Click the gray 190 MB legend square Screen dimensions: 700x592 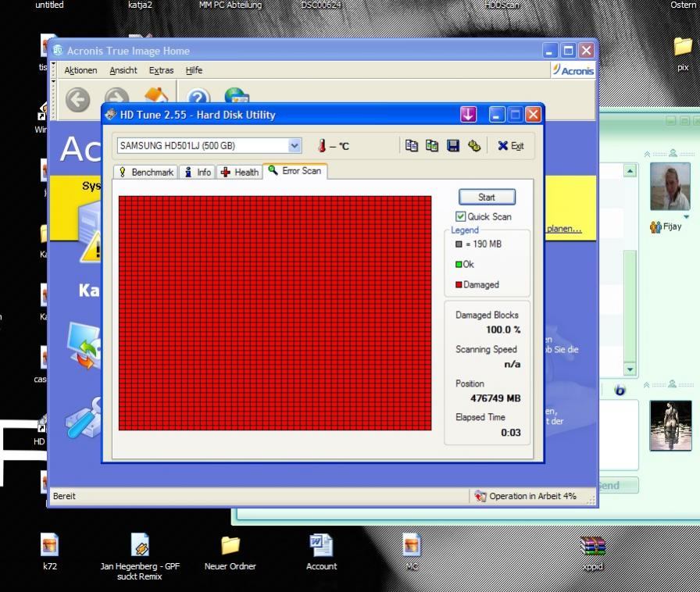[x=458, y=244]
